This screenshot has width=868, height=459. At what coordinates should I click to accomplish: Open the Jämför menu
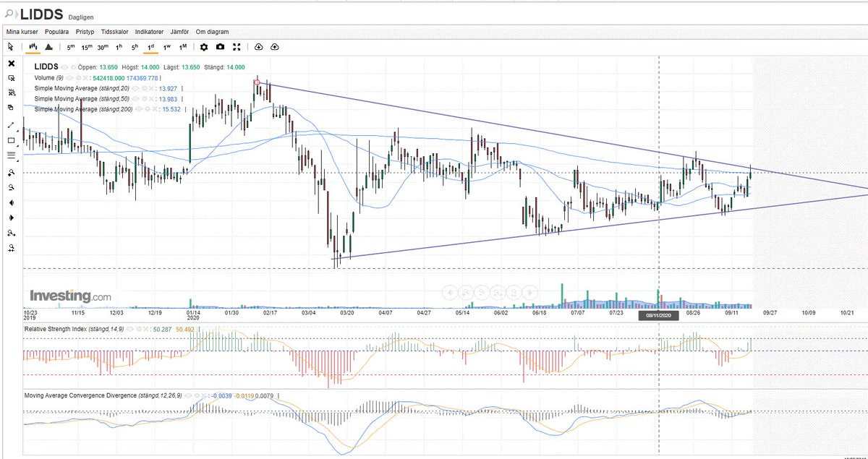pyautogui.click(x=180, y=32)
